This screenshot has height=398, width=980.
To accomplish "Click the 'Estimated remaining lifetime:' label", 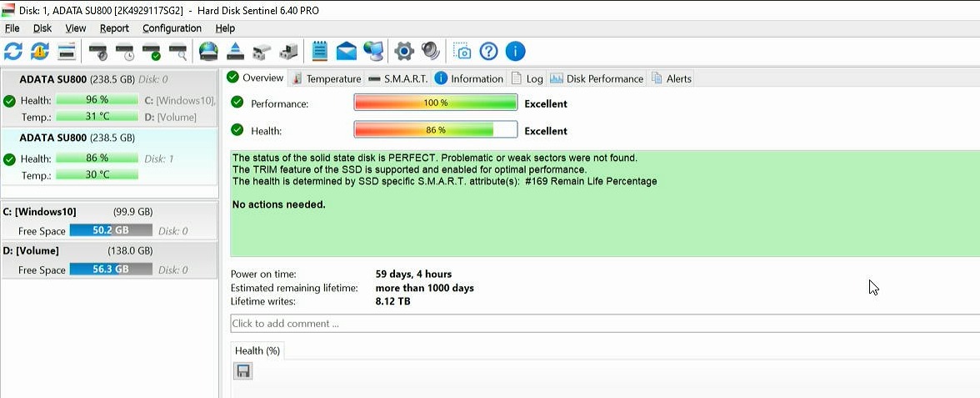I will [x=294, y=289].
